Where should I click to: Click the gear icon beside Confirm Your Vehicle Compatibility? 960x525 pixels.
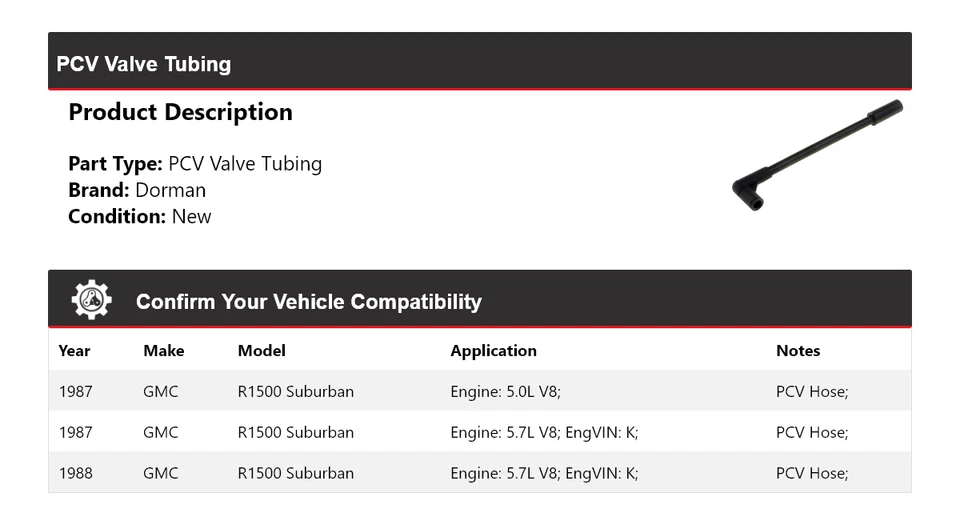point(91,300)
